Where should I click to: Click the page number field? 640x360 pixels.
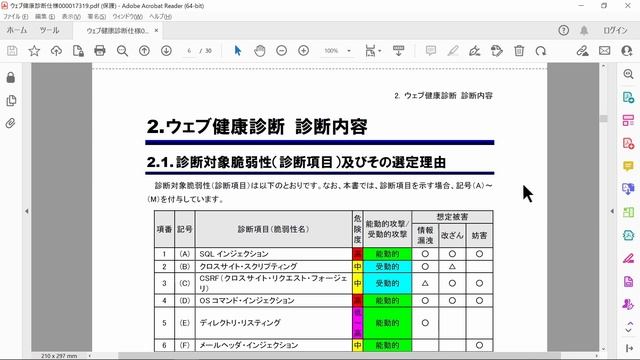[x=189, y=51]
